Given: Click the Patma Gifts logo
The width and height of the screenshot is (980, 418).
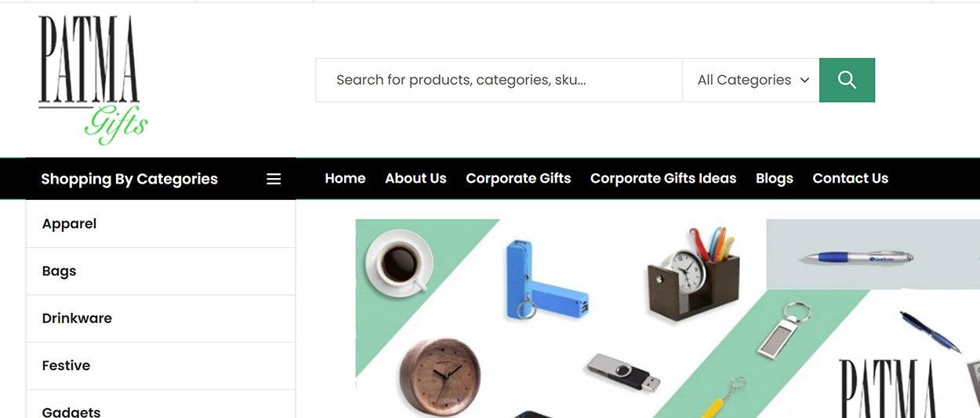Looking at the screenshot, I should [x=93, y=80].
